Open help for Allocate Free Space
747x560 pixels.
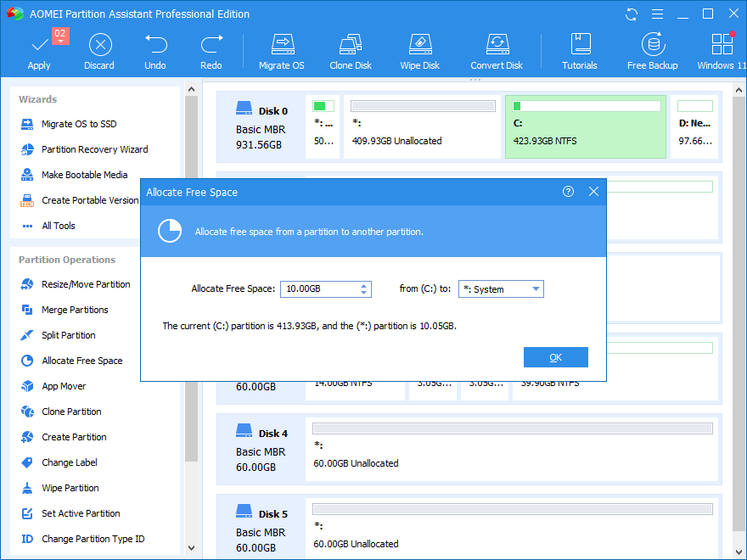[568, 192]
